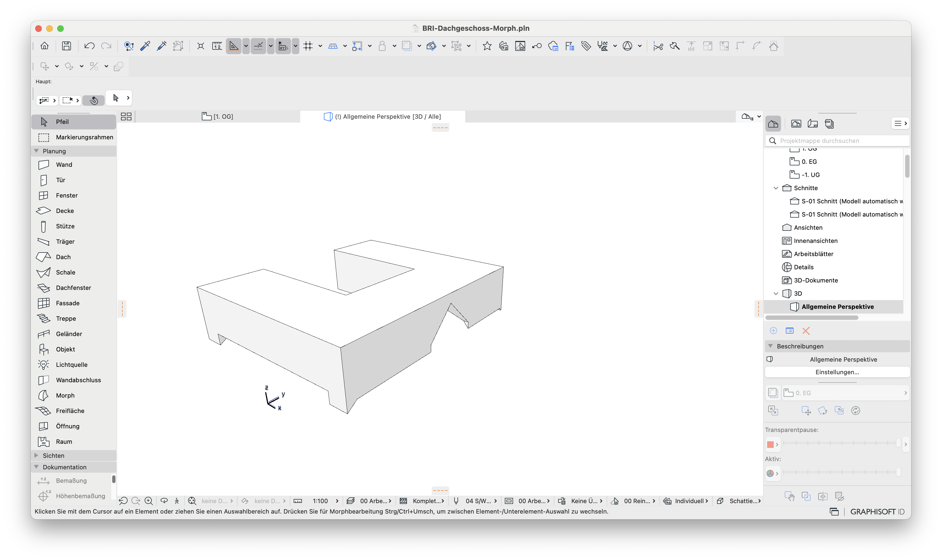Select Allgemeine Perspektive in navigator tree
Image resolution: width=942 pixels, height=560 pixels.
coord(834,307)
